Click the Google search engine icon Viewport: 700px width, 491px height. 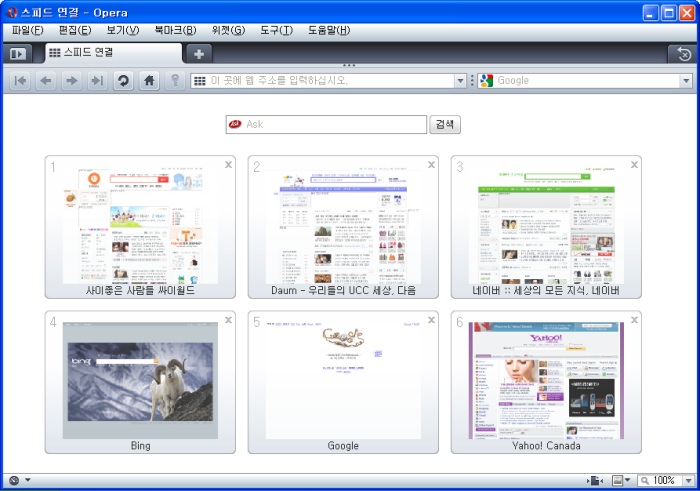coord(486,81)
